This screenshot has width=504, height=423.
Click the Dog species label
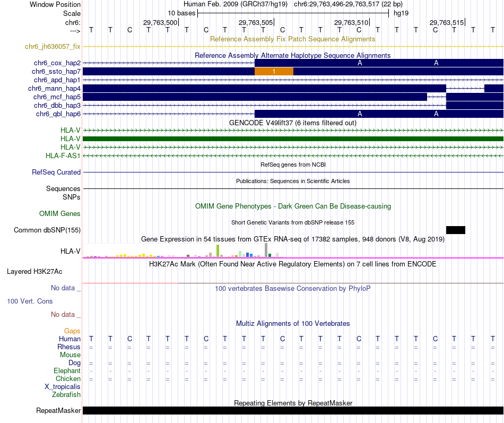pyautogui.click(x=74, y=363)
